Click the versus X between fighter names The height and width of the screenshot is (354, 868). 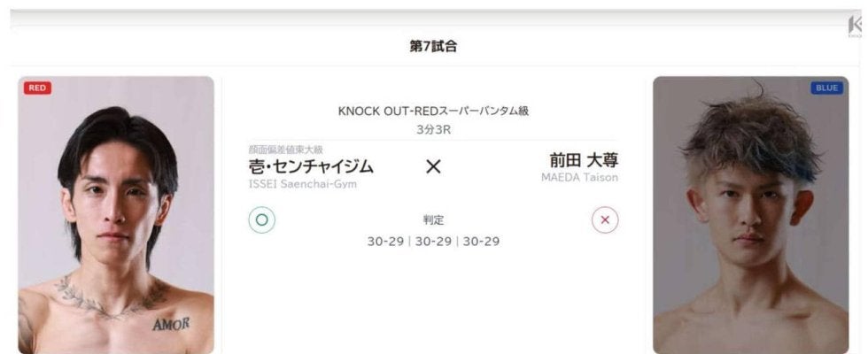433,166
